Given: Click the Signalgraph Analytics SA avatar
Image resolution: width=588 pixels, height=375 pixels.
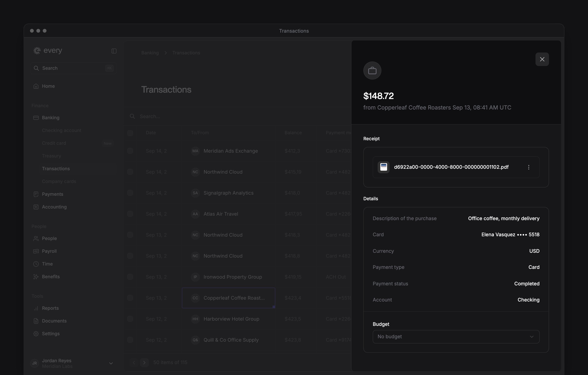Looking at the screenshot, I should pos(195,193).
